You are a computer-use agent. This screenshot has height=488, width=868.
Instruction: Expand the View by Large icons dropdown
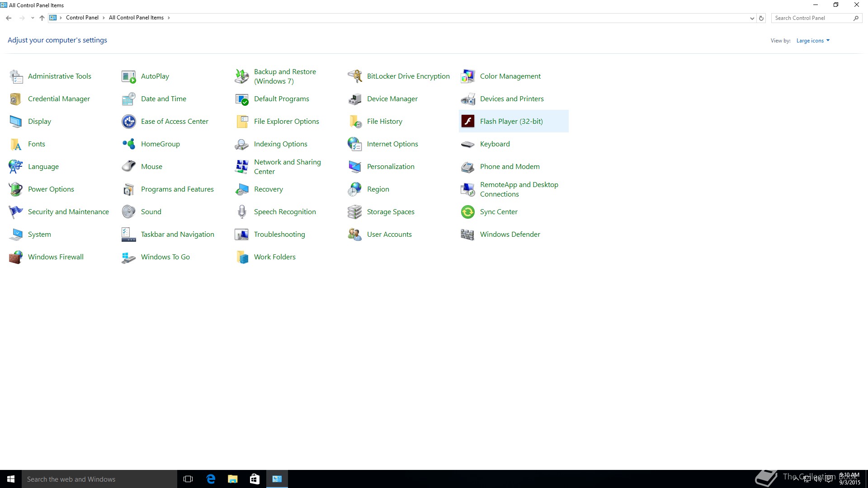click(x=813, y=41)
